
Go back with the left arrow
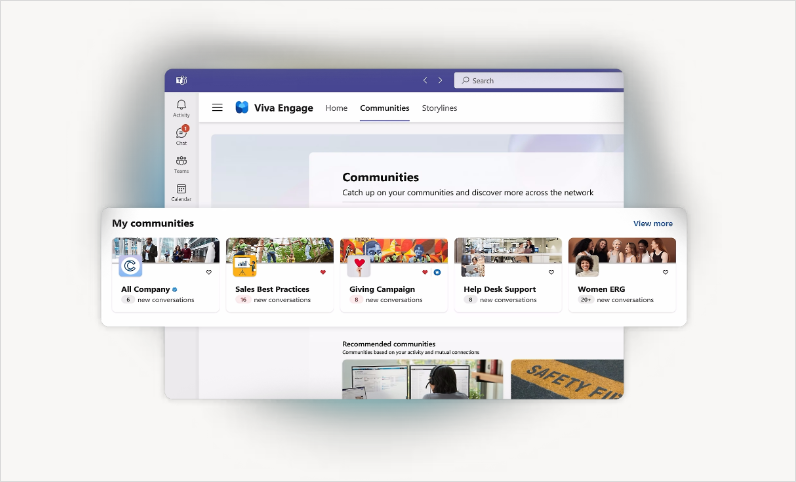pyautogui.click(x=425, y=80)
